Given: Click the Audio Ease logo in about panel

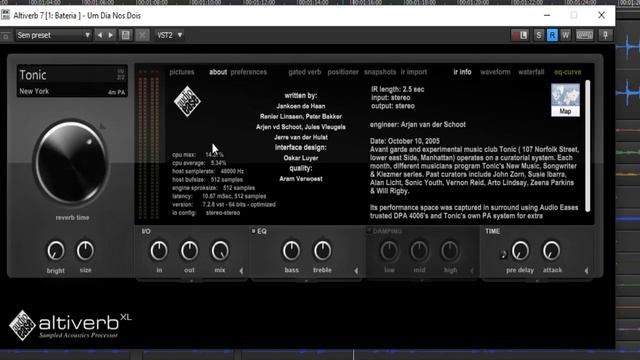Looking at the screenshot, I should coord(187,101).
